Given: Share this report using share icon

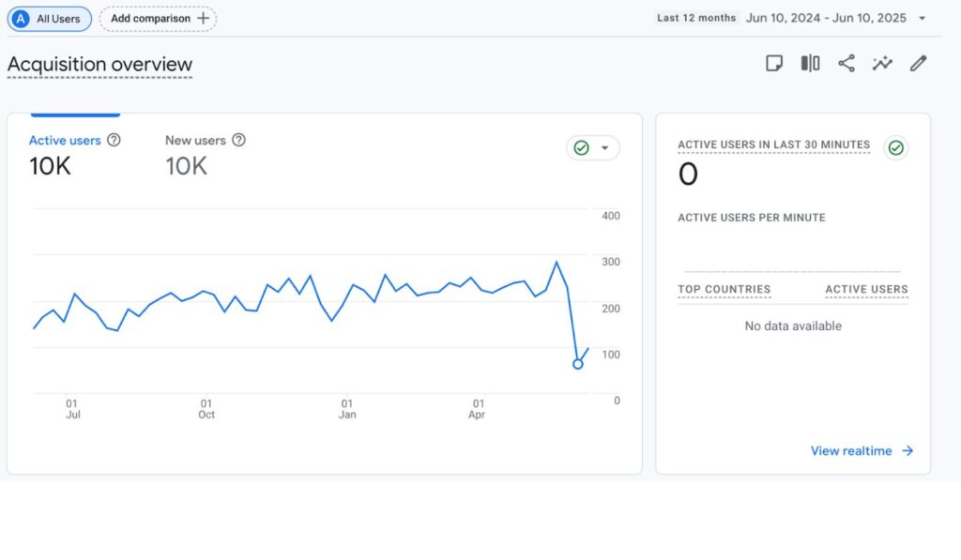Looking at the screenshot, I should tap(847, 64).
